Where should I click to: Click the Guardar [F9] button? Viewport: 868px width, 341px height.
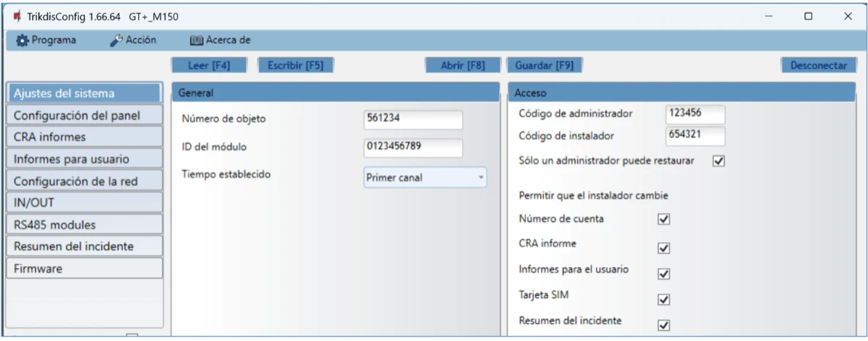tap(544, 65)
